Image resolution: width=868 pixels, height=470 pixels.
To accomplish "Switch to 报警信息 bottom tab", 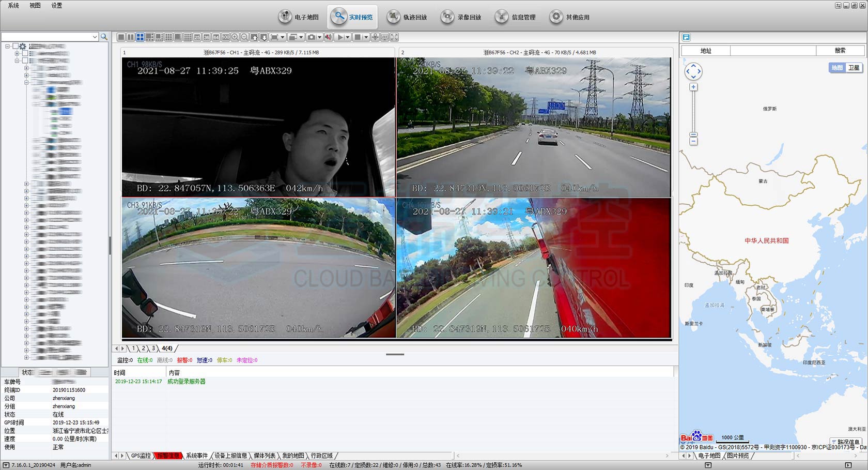I will click(168, 456).
